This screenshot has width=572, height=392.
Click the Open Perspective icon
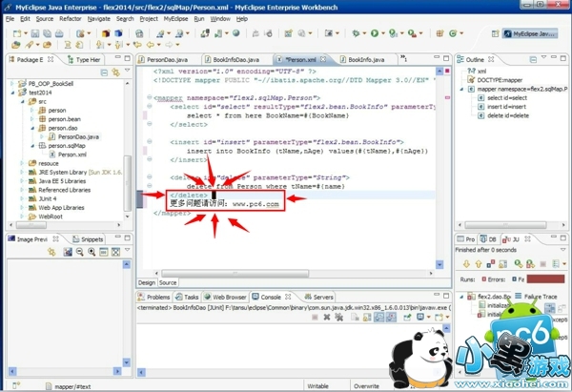click(x=494, y=33)
